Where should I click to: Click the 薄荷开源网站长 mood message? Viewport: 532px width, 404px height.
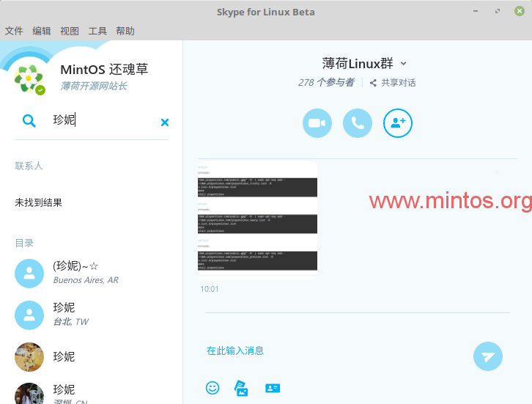coord(94,86)
